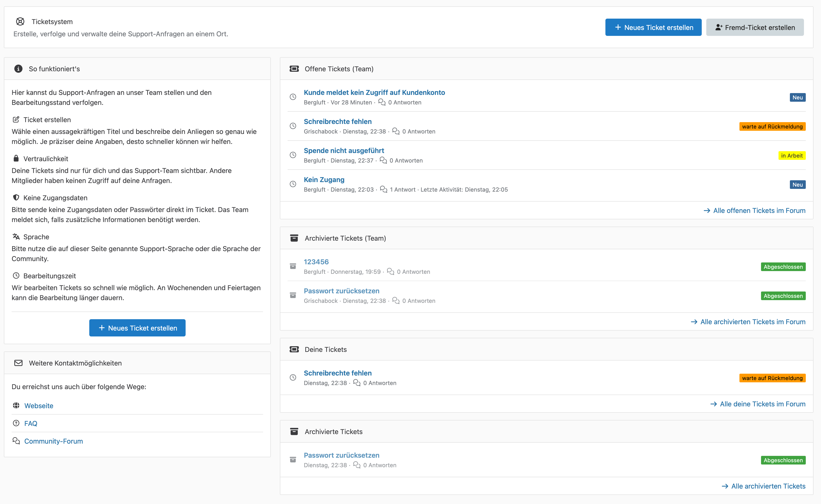Click the envelope icon beside Weitere Kontaktmöglichkeiten
This screenshot has height=504, width=821.
[x=18, y=363]
